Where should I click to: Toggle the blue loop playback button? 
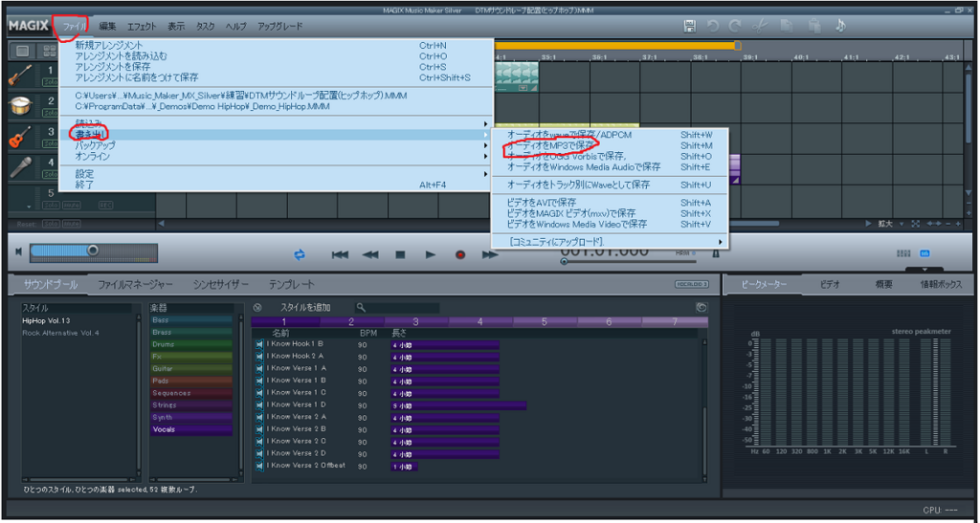point(300,254)
